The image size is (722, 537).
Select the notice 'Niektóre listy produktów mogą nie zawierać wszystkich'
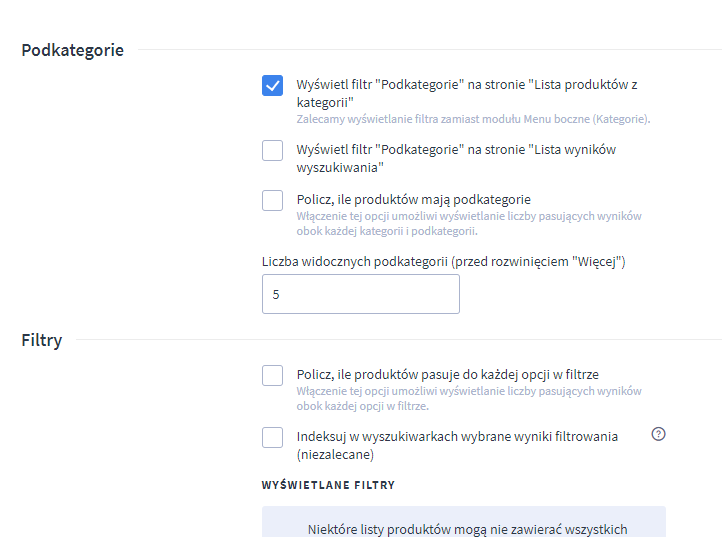(467, 530)
